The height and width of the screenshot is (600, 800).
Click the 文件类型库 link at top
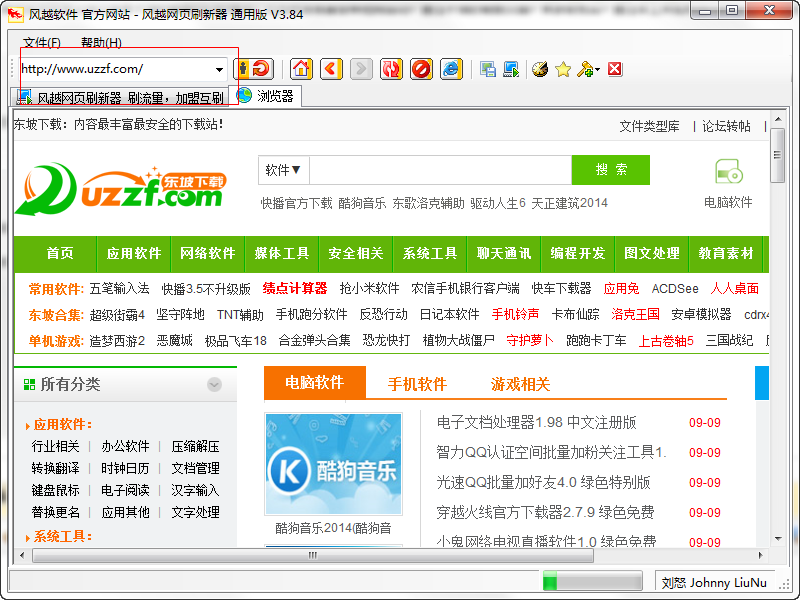tap(649, 126)
